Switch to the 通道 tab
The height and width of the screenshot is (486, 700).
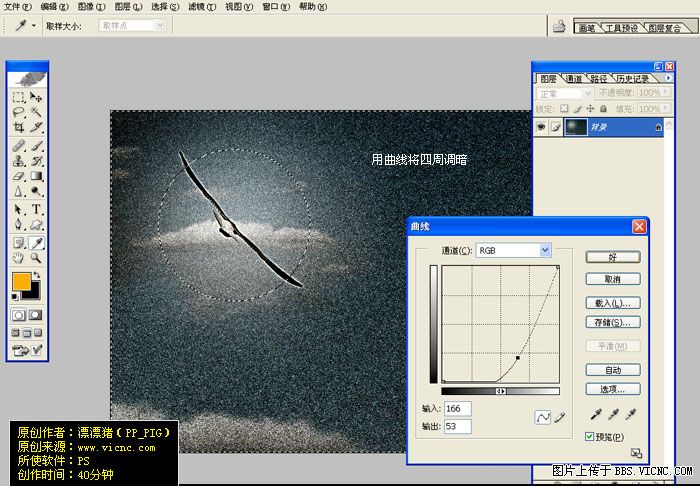574,79
